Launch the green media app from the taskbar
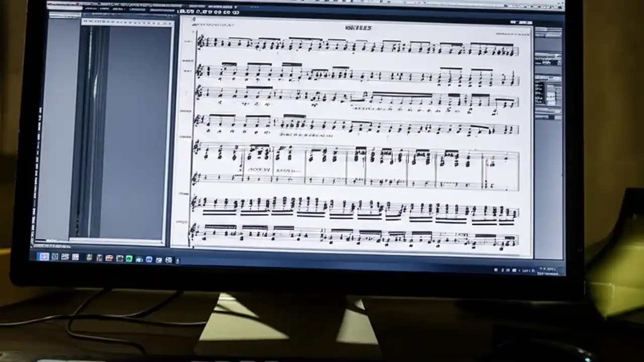This screenshot has height=362, width=644. pyautogui.click(x=129, y=258)
